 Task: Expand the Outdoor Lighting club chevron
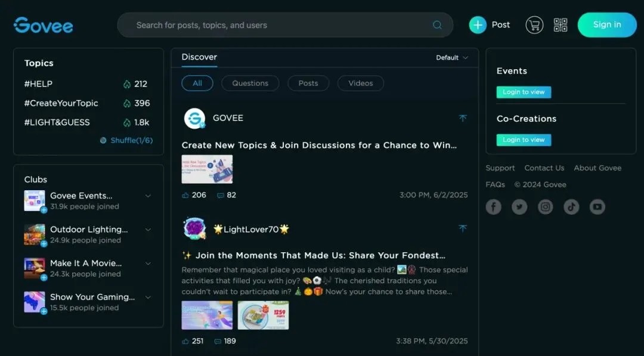tap(148, 230)
